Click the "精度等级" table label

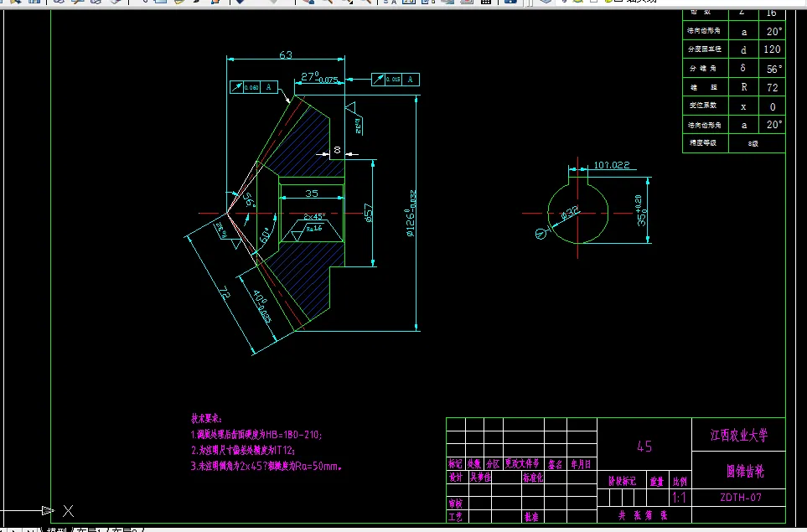[x=703, y=142]
